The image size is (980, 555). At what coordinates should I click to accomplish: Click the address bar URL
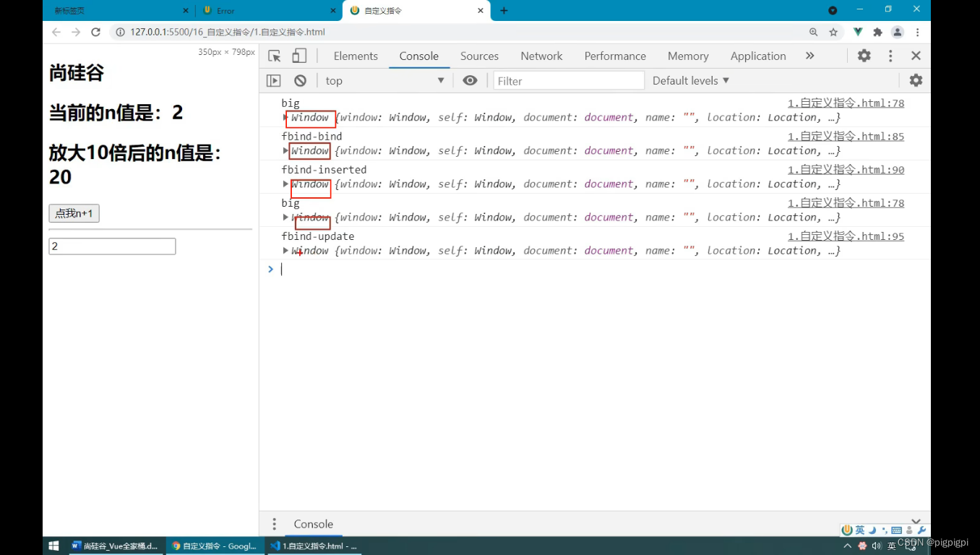point(228,32)
